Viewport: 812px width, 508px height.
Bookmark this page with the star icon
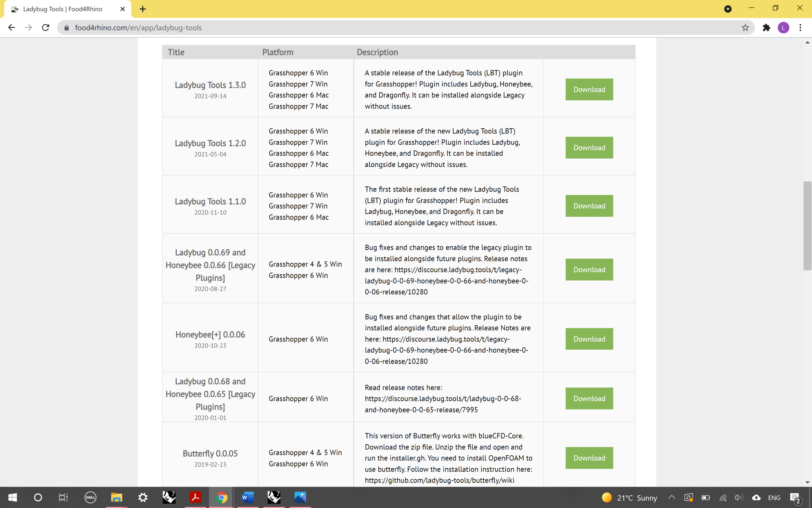[x=745, y=28]
